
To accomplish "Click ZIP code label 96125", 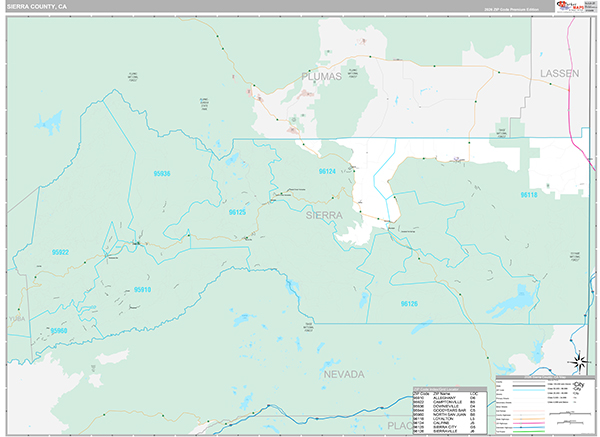I will 237,212.
